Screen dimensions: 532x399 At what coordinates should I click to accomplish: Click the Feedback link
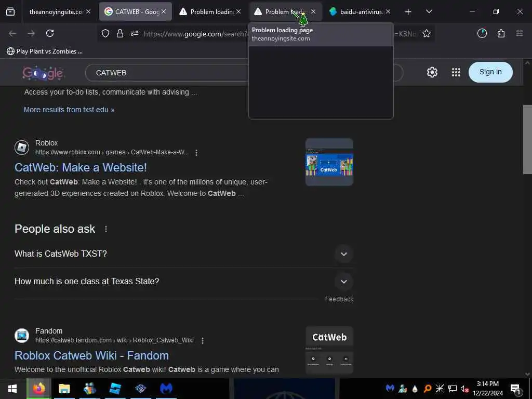click(x=339, y=299)
